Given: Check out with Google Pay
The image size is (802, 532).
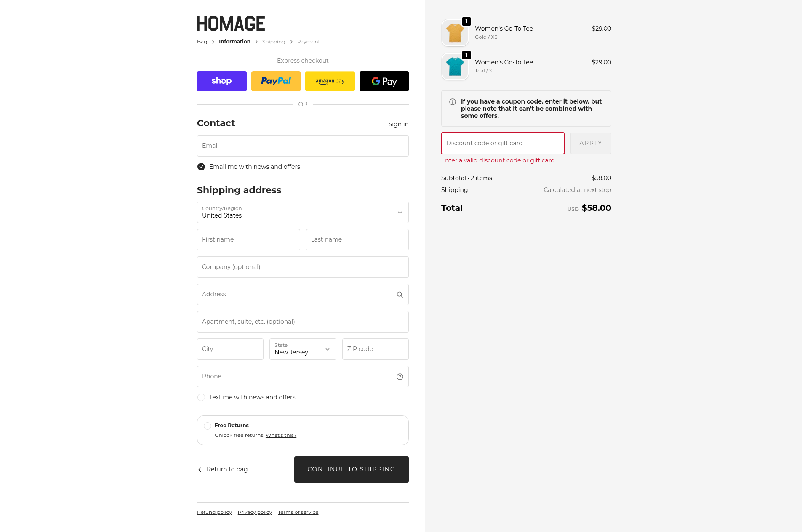Looking at the screenshot, I should [384, 81].
